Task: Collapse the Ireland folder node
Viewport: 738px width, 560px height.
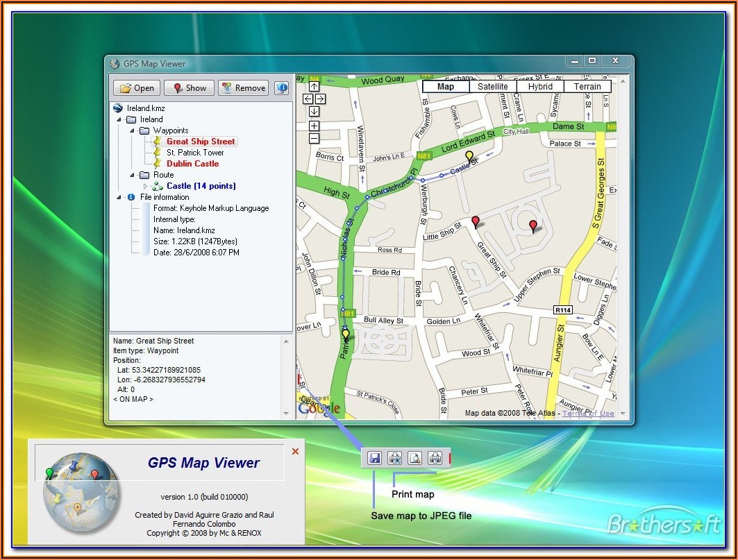Action: click(119, 119)
